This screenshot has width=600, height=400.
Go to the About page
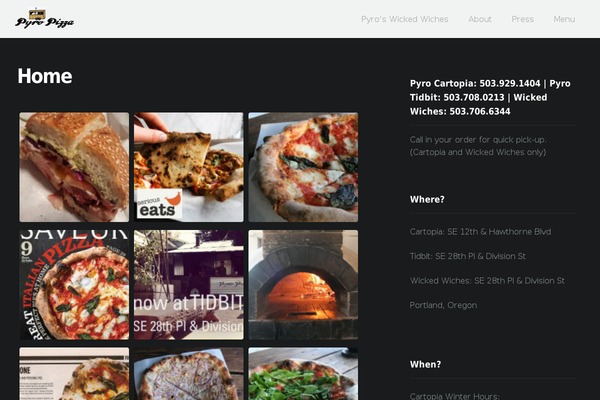480,19
